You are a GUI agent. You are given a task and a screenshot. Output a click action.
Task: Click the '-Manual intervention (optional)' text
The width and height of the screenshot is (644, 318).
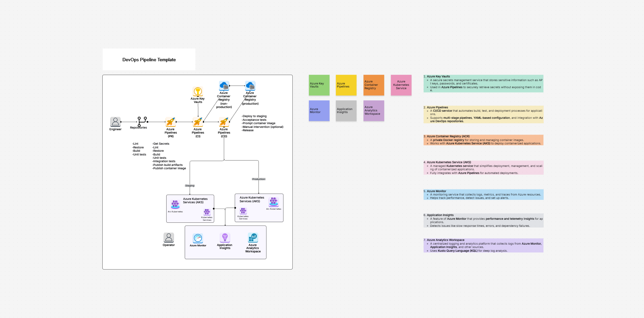pos(262,127)
